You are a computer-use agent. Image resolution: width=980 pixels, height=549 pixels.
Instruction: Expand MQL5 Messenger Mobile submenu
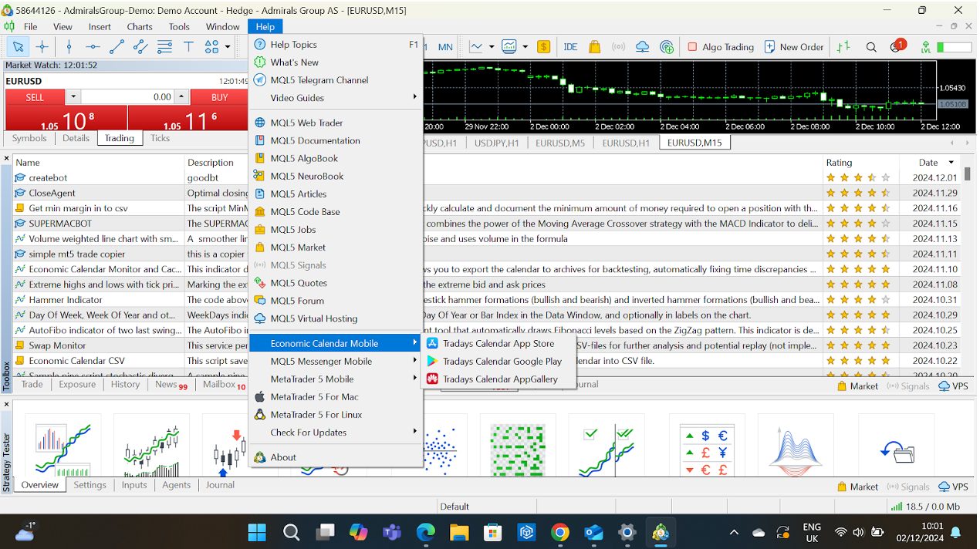336,361
